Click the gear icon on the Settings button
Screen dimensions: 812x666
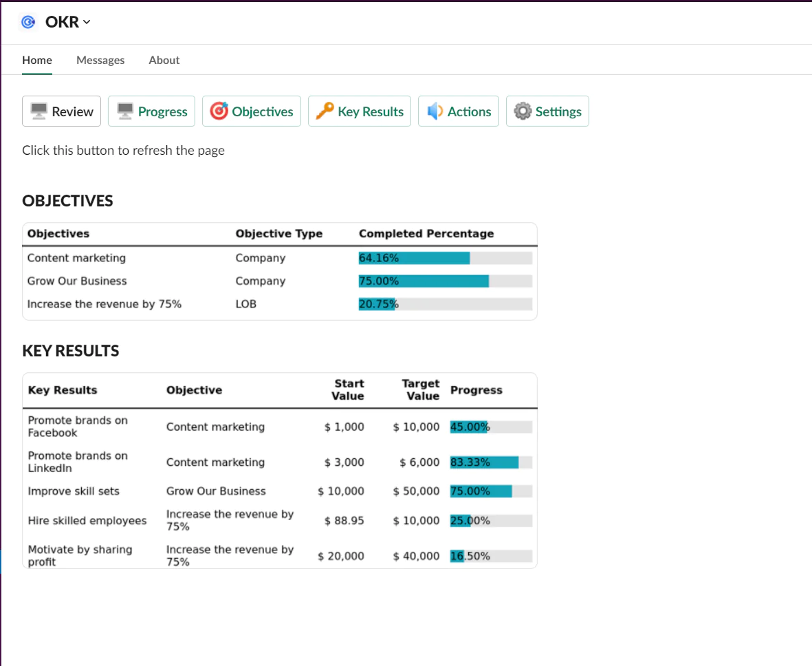(x=524, y=111)
